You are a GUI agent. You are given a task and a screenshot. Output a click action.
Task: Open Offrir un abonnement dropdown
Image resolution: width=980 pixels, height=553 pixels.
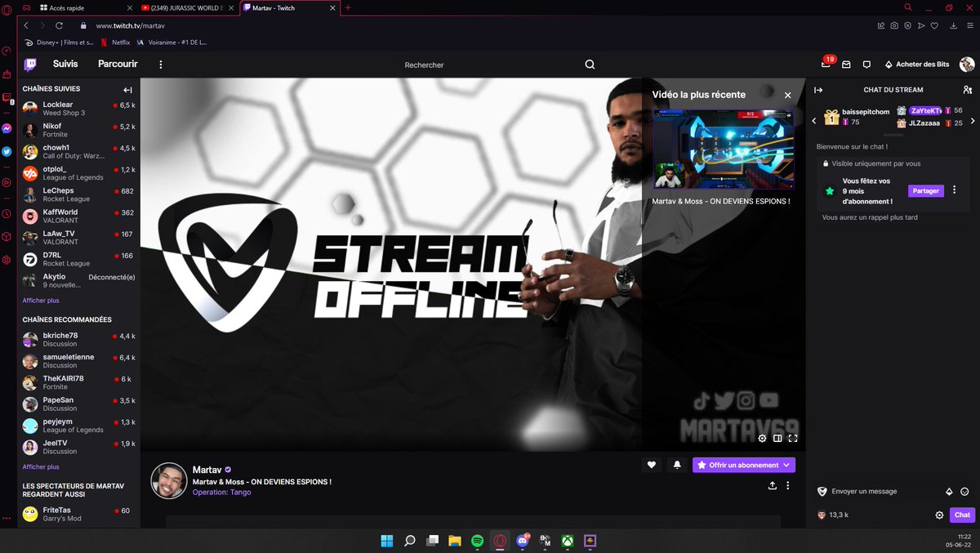click(x=744, y=465)
